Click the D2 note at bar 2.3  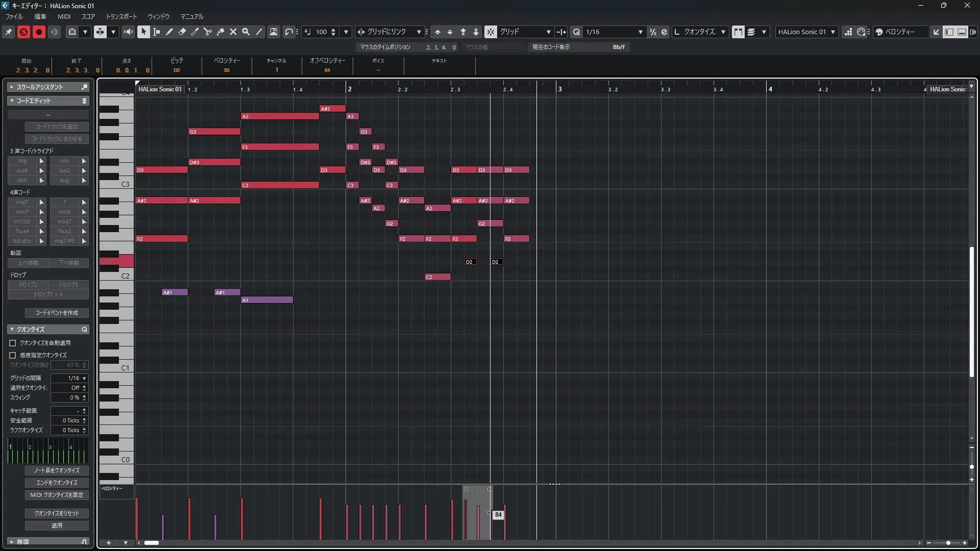[470, 262]
